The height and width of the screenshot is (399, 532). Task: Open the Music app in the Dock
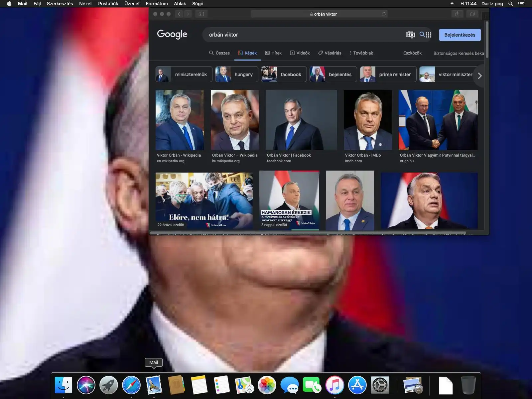pos(334,385)
